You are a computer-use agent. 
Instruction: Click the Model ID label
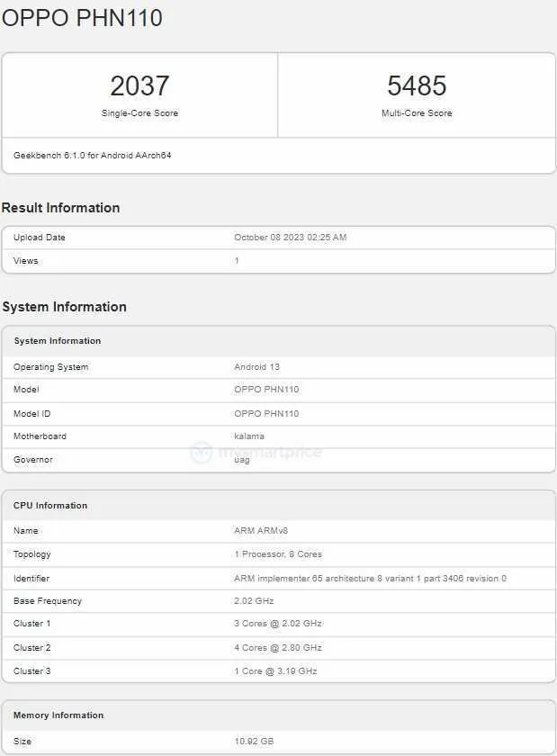tap(31, 414)
